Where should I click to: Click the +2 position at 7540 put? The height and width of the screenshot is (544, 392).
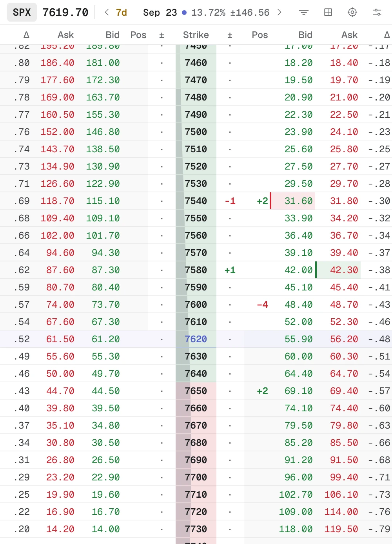[262, 201]
